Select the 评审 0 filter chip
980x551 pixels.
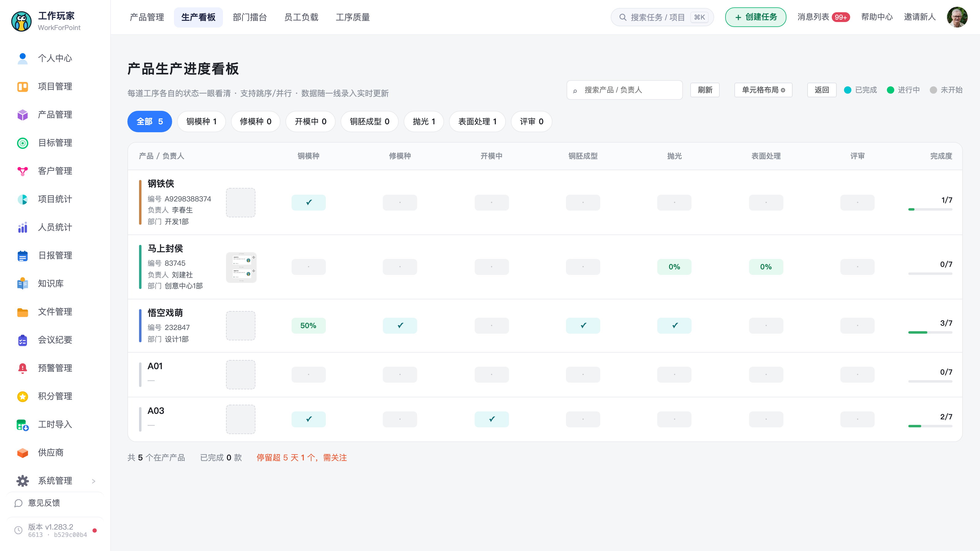(x=531, y=122)
